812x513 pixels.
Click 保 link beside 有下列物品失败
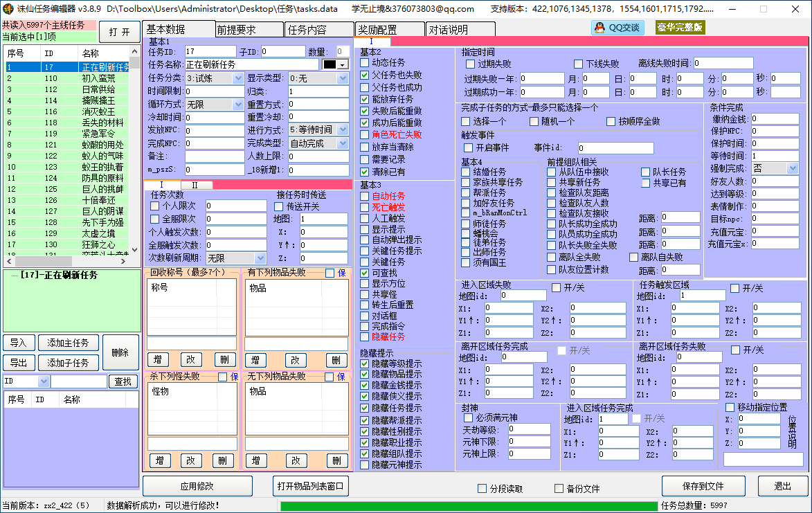[342, 273]
